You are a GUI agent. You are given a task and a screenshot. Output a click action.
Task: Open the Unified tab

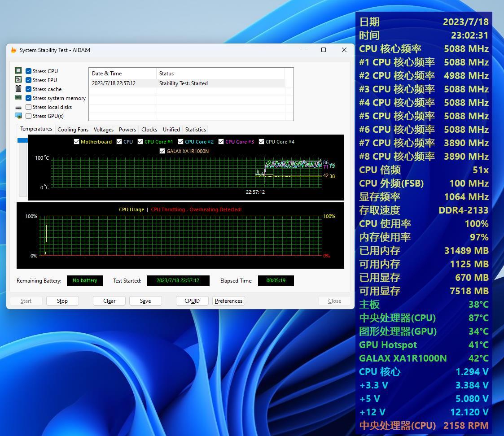pyautogui.click(x=171, y=130)
